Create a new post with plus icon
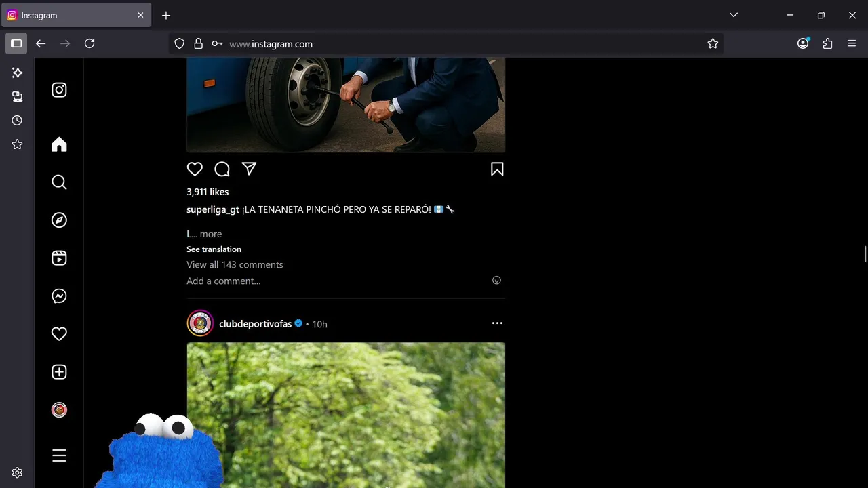 (x=59, y=372)
